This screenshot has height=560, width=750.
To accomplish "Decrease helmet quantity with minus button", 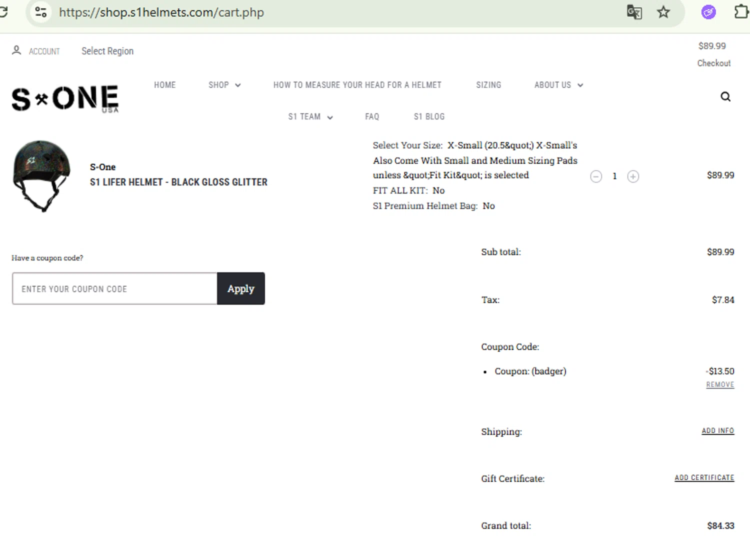I will pyautogui.click(x=596, y=176).
